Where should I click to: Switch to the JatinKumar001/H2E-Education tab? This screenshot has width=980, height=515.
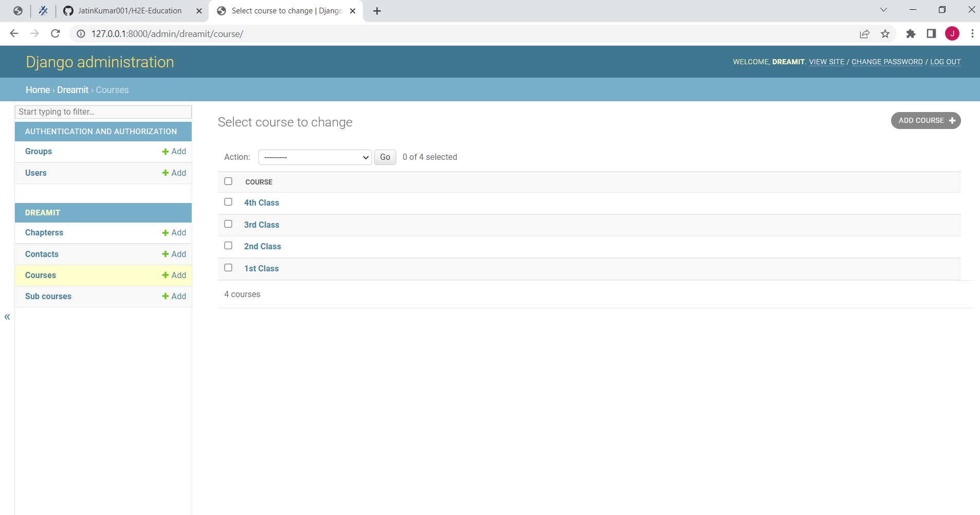128,10
